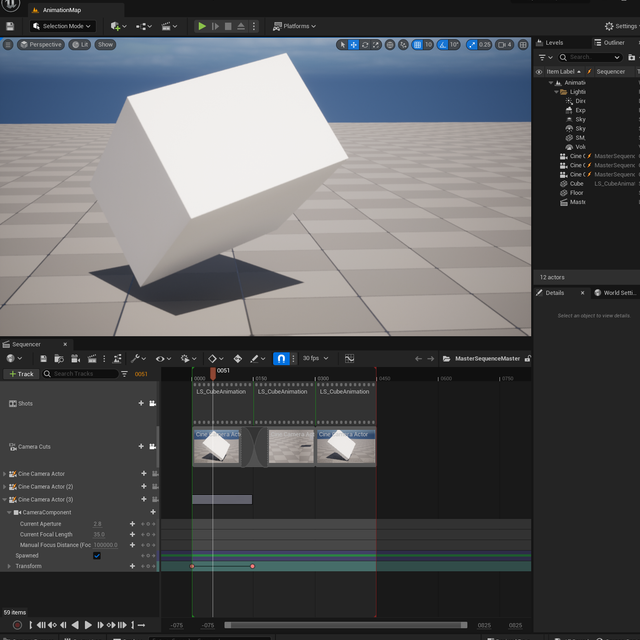Viewport: 640px width, 640px height.
Task: Open the Platforms menu button
Action: pos(294,26)
